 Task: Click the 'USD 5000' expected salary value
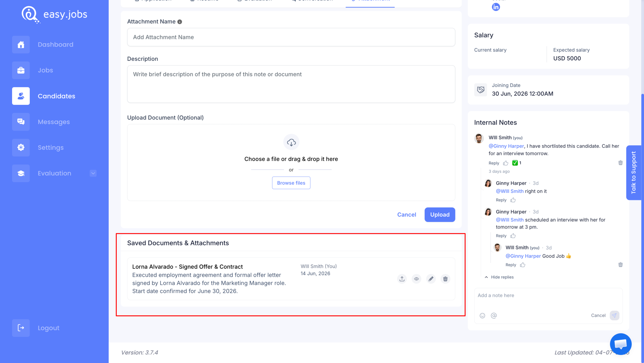567,58
